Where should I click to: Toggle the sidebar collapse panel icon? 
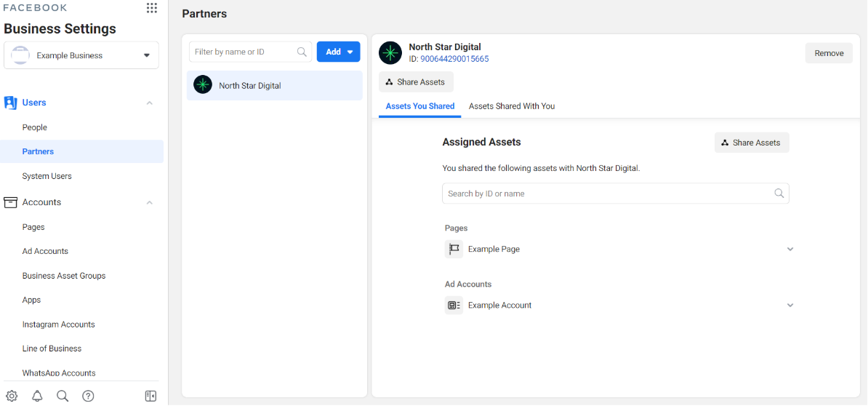pyautogui.click(x=150, y=396)
